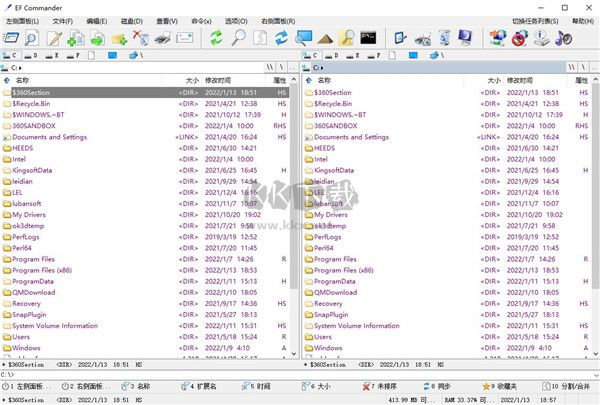Click the left panel vertical scrollbar

click(294, 216)
